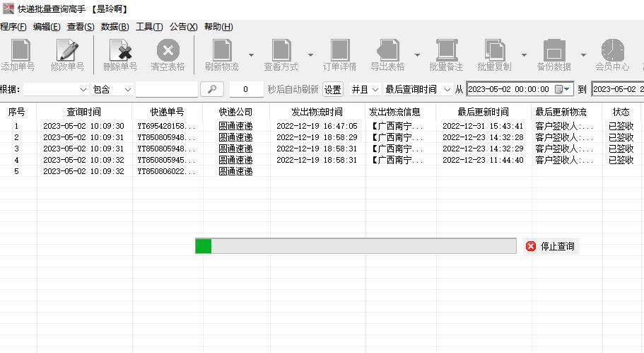Click the auto-refresh seconds field showing 0
The width and height of the screenshot is (644, 353).
pos(245,89)
